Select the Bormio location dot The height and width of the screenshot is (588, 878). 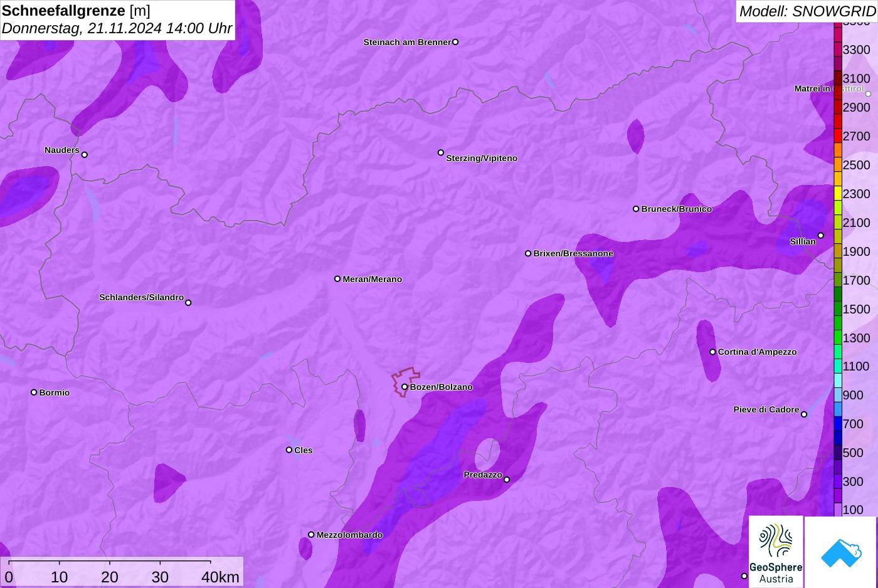point(34,392)
